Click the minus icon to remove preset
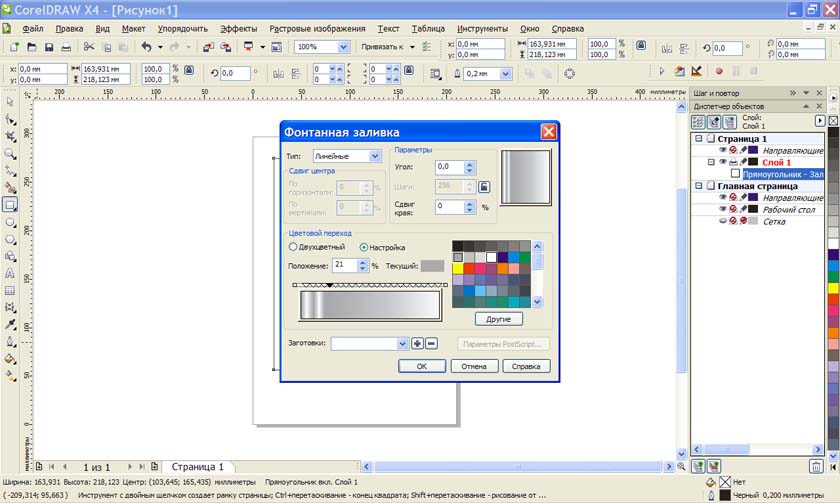 [x=432, y=344]
